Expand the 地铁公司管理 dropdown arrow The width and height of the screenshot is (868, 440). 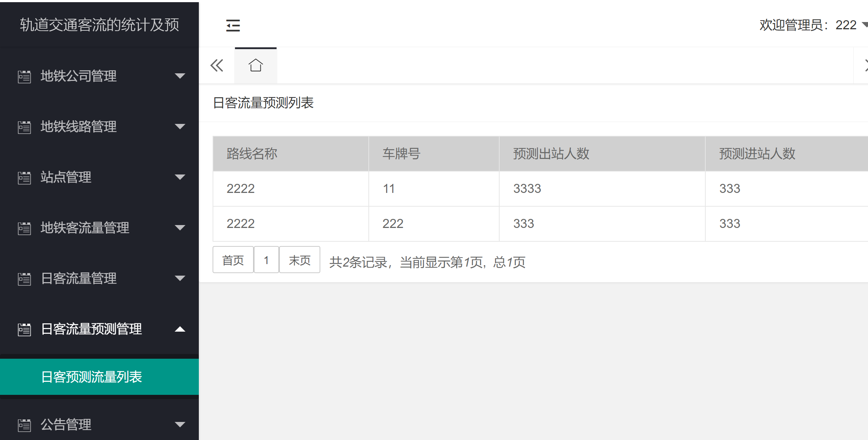pos(180,76)
